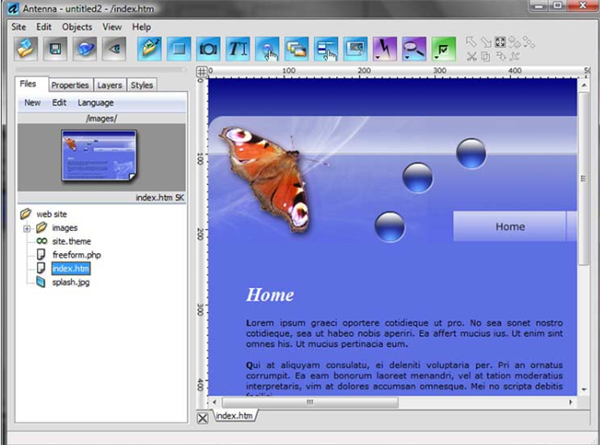Screen dimensions: 600x445
Task: Click the copy pages icon
Action: click(x=486, y=57)
